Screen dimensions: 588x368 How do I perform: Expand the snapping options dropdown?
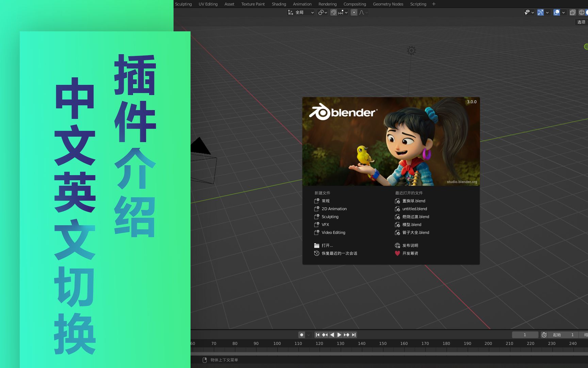click(343, 13)
